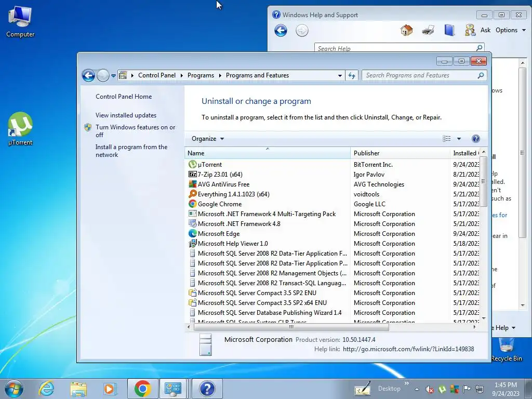Viewport: 532px width, 399px height.
Task: Select the Microsoft Help Viewer 1.0 icon
Action: pos(192,243)
